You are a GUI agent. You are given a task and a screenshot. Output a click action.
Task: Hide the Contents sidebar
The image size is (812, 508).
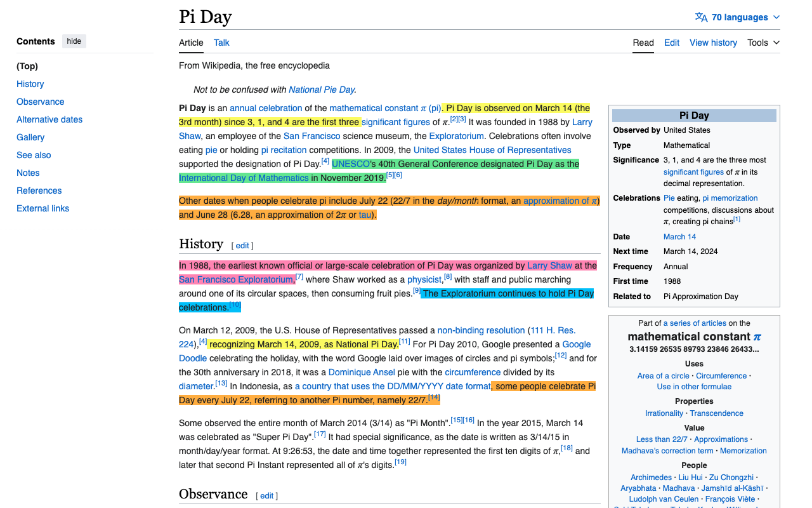74,41
